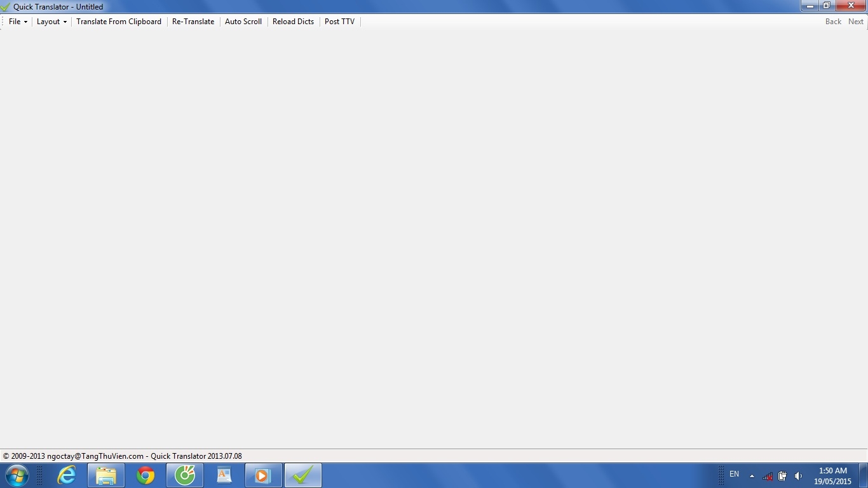Click Reload Dicts in the toolbar
The height and width of the screenshot is (488, 868).
point(293,22)
